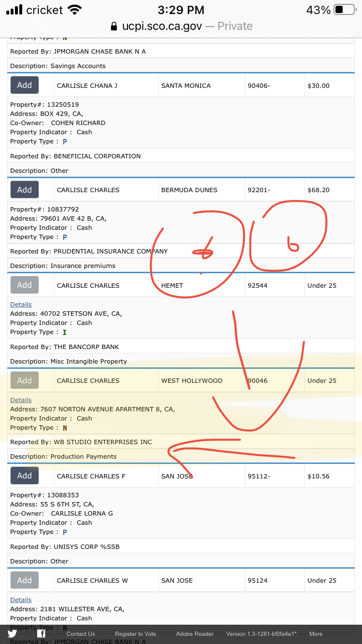This screenshot has width=362, height=644.
Task: Add the CARLISLE CHARLES Bermuda Dunes property
Action: click(x=25, y=190)
